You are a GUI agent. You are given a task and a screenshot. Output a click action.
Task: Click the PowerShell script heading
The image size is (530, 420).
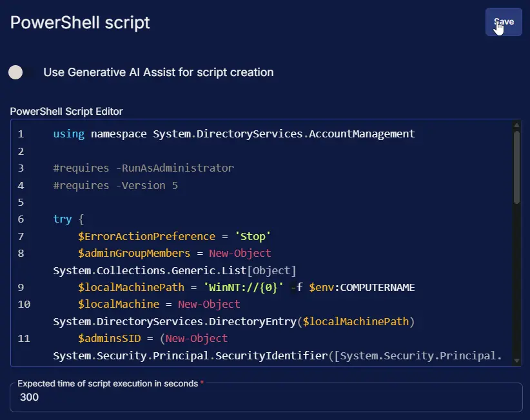(80, 23)
